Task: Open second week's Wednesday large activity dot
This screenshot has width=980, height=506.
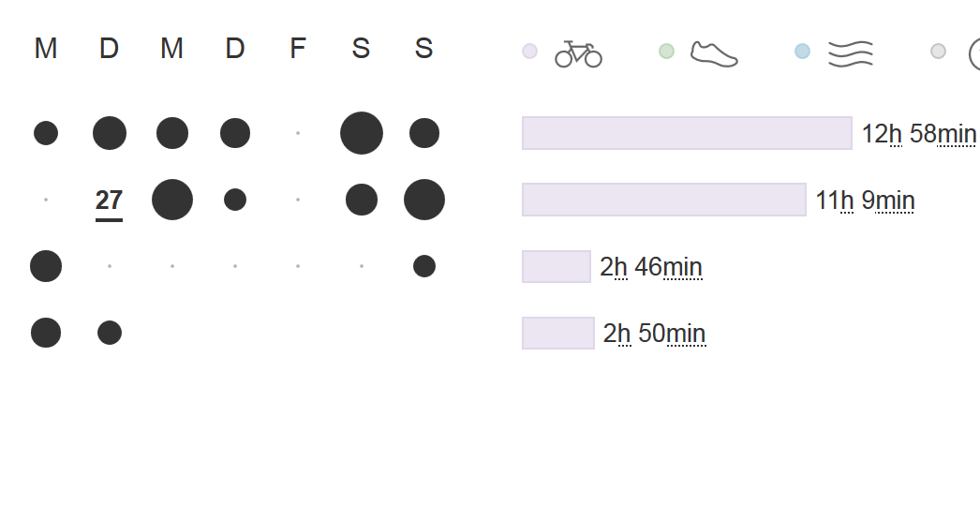Action: [172, 200]
